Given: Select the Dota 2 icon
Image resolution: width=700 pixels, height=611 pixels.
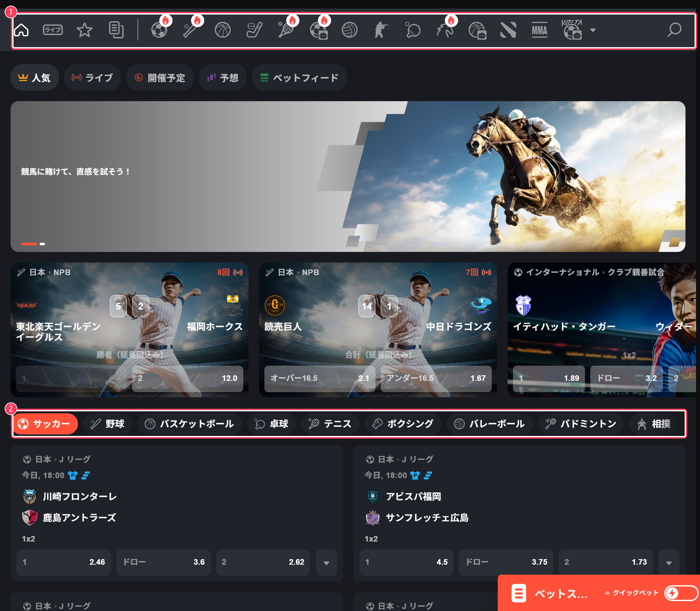Looking at the screenshot, I should coord(508,30).
